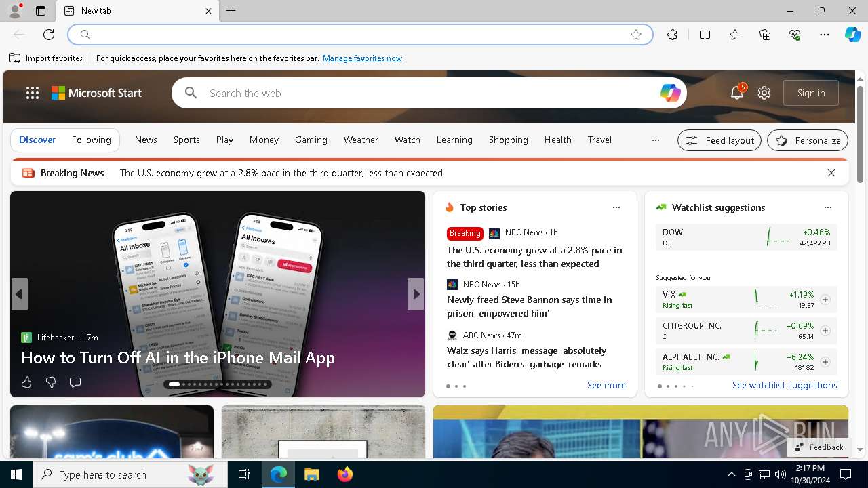Screen dimensions: 868x488
Task: Open page settings gear icon
Action: point(764,93)
